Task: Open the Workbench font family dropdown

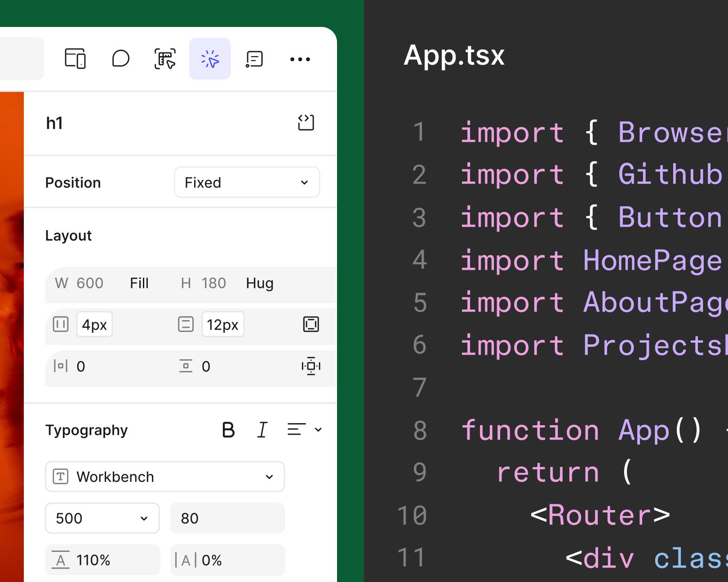Action: (165, 476)
